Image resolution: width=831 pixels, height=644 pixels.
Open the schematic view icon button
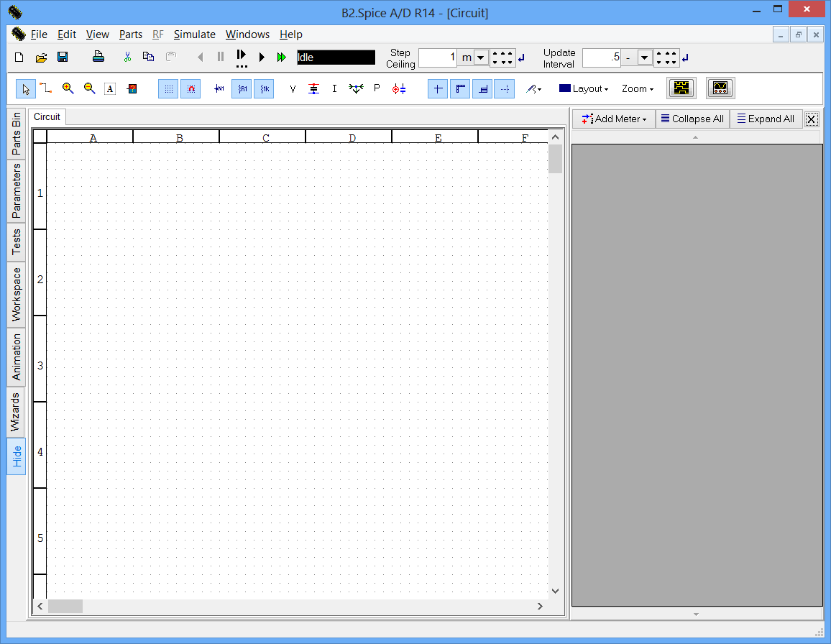coord(681,88)
